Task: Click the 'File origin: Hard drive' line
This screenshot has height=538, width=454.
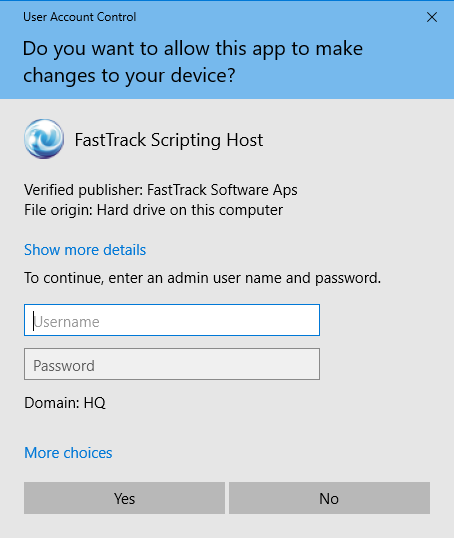Action: (153, 210)
